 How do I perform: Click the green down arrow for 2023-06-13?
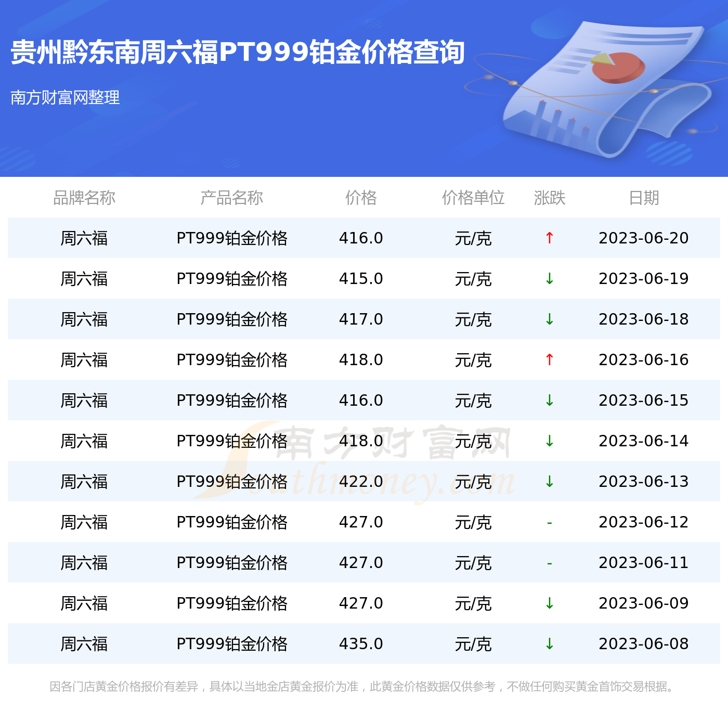[549, 481]
